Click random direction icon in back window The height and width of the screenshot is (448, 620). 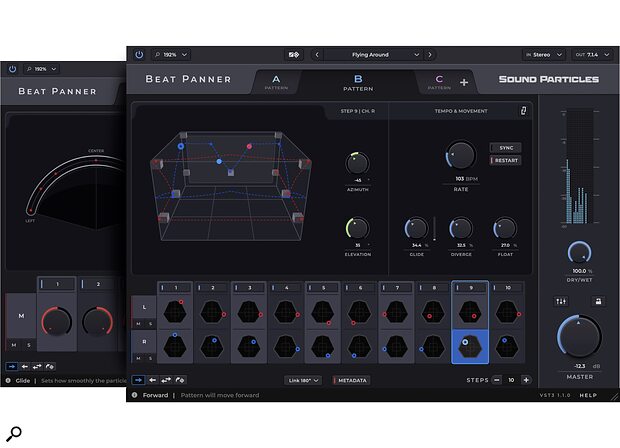coord(50,367)
